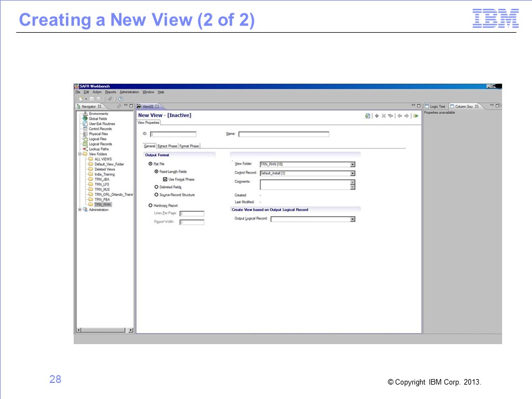Select the View Properties tab
Image resolution: width=532 pixels, height=399 pixels.
coord(149,122)
